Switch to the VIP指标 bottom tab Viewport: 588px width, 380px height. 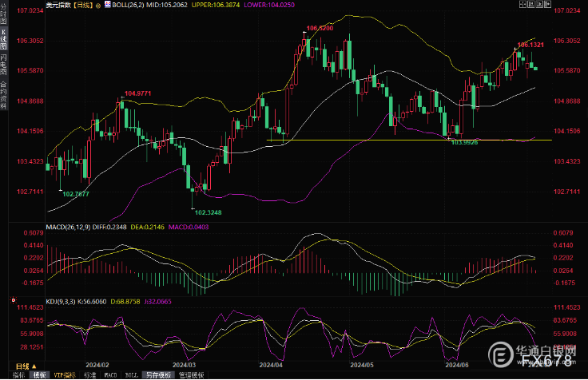pos(66,374)
